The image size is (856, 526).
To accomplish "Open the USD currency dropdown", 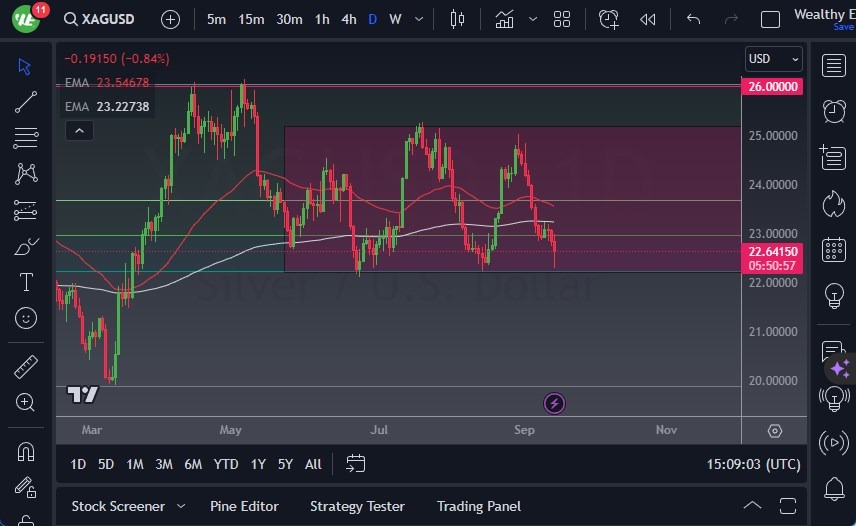I will [x=773, y=59].
